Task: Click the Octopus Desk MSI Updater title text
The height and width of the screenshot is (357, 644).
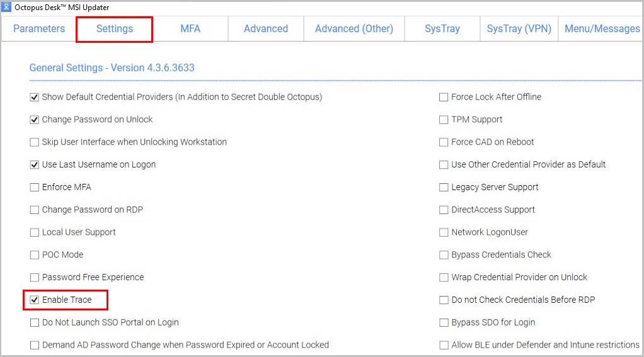Action: [x=62, y=8]
